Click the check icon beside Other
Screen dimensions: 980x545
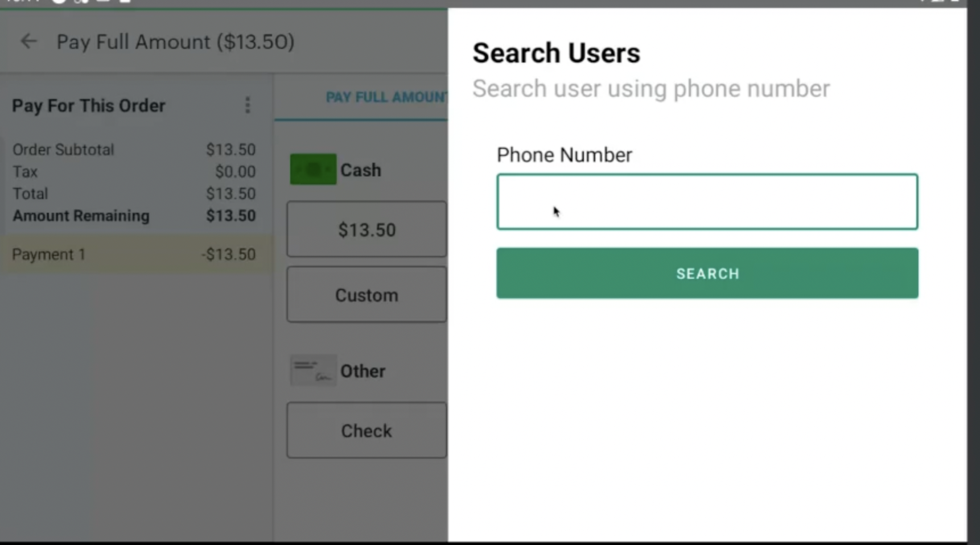[x=313, y=371]
